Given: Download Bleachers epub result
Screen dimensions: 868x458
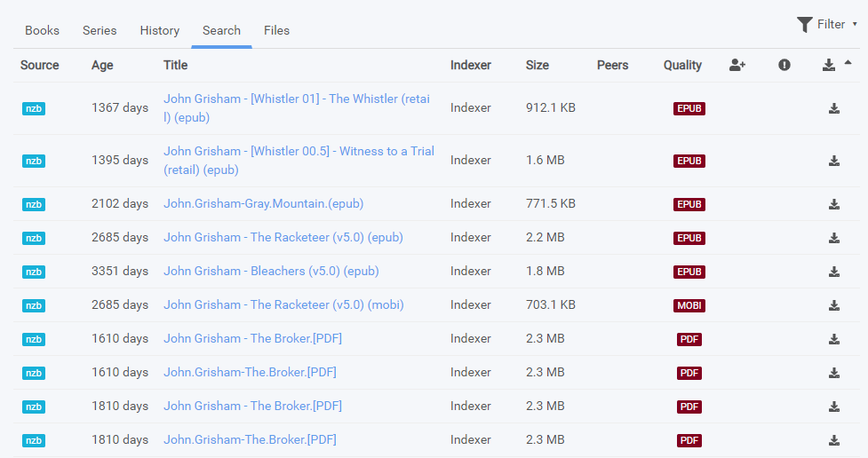Looking at the screenshot, I should (833, 272).
